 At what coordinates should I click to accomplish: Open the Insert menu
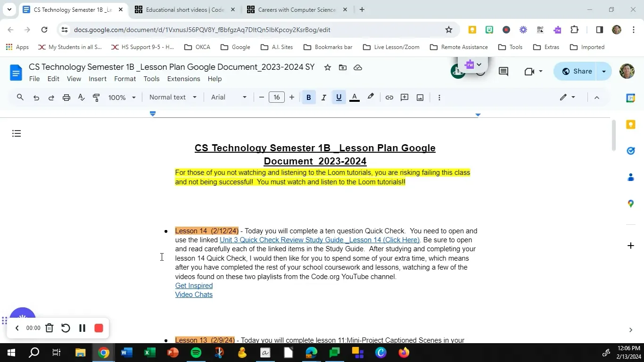pyautogui.click(x=98, y=79)
